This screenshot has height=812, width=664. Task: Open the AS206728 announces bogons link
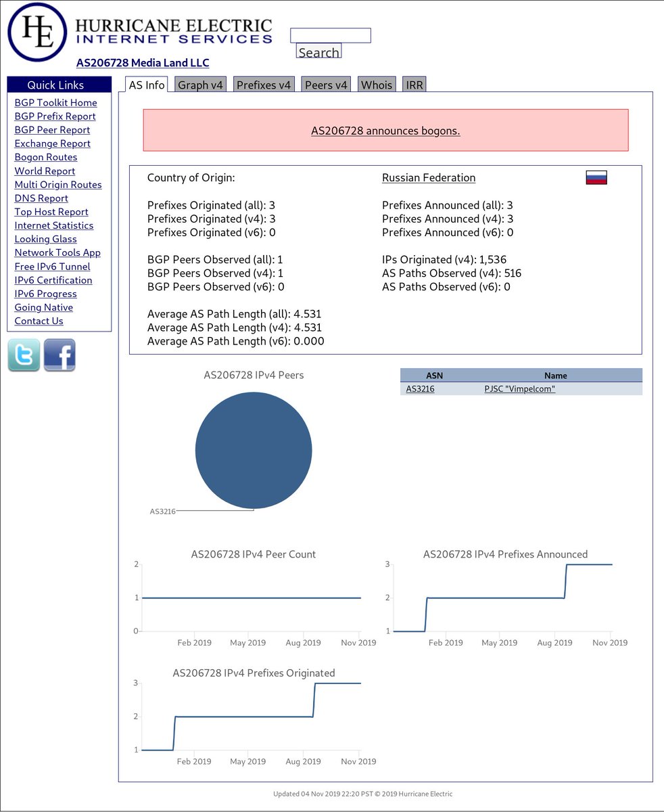[385, 131]
